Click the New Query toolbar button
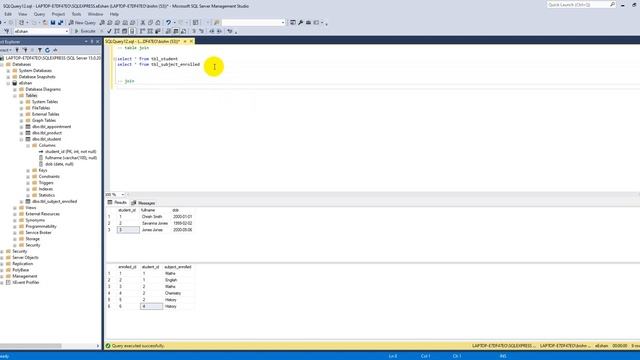640x360 pixels. (82, 22)
